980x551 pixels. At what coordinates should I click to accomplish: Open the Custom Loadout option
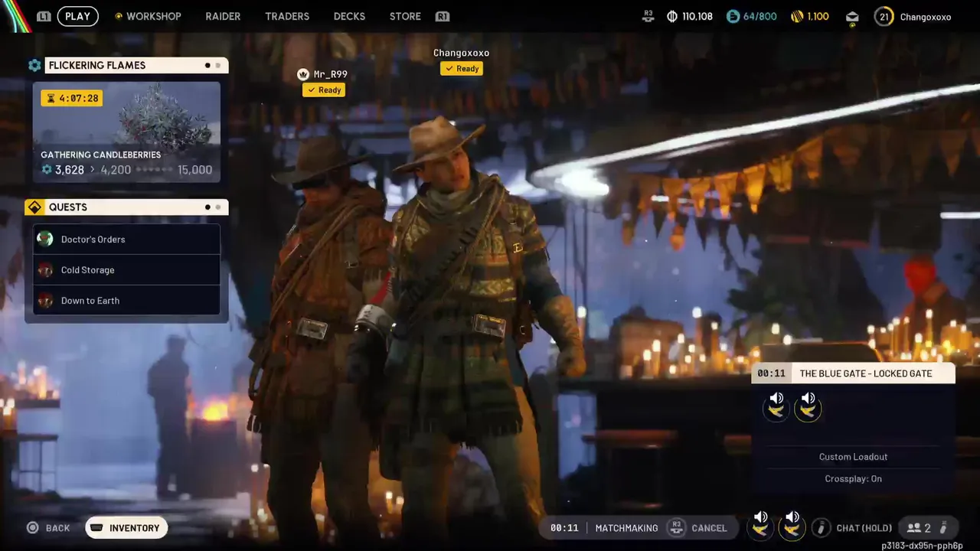[853, 457]
